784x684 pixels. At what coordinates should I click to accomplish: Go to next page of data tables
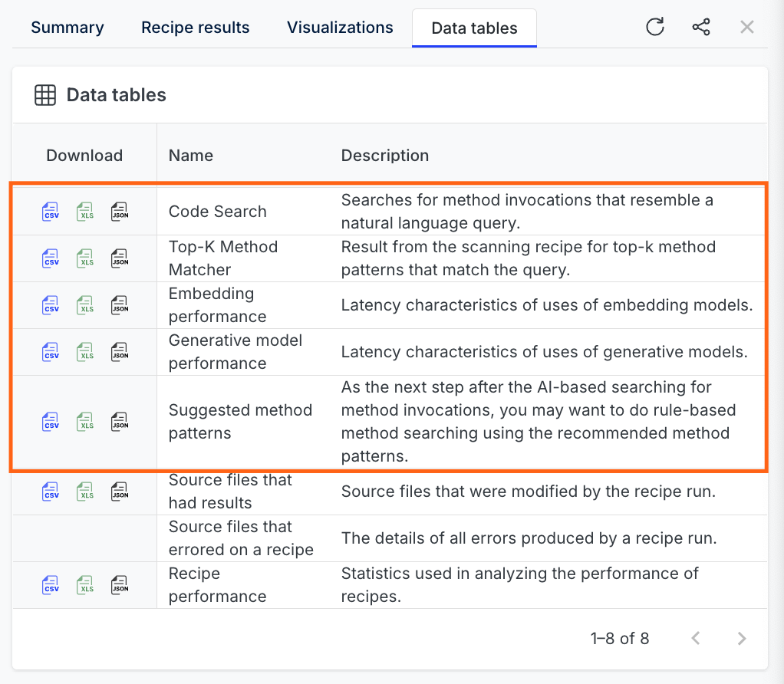(742, 638)
